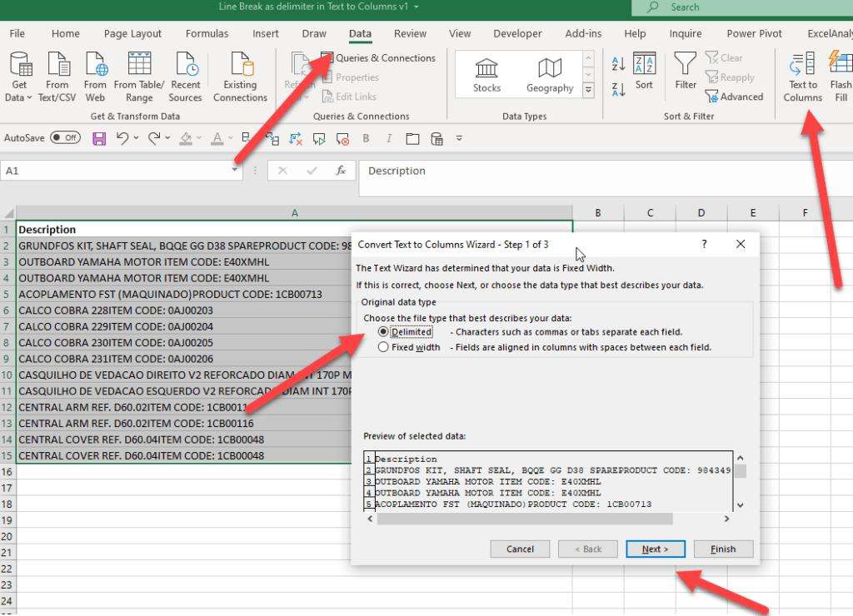This screenshot has height=616, width=853.
Task: Toggle AutoSave switch
Action: click(65, 137)
